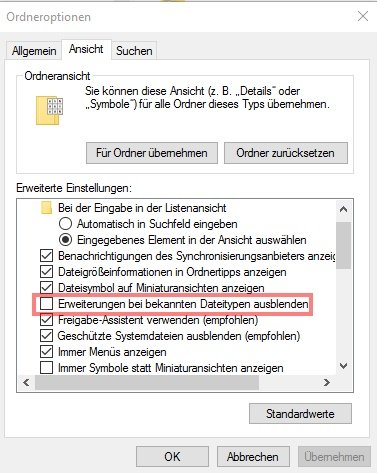Select the Ansicht tab

(86, 49)
